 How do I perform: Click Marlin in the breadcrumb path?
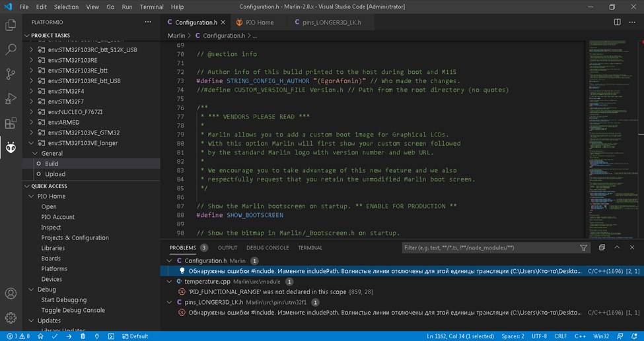[176, 36]
